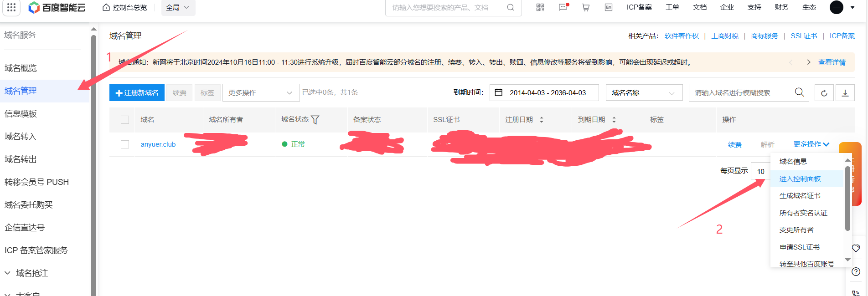
Task: Open the QR code icon
Action: point(540,7)
